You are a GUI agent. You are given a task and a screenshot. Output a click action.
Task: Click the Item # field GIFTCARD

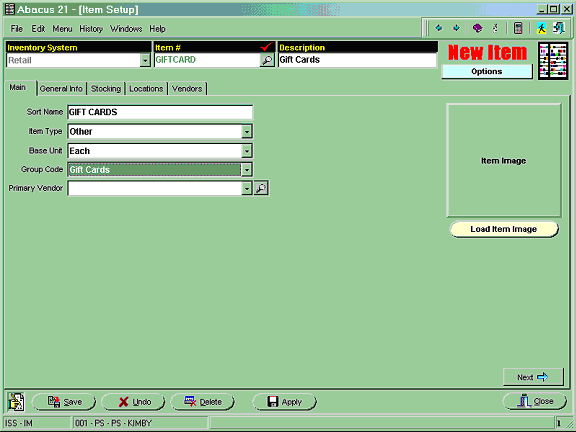click(x=207, y=60)
